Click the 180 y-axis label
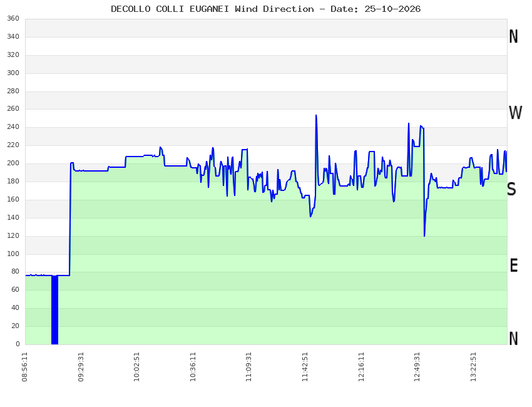 (x=13, y=181)
